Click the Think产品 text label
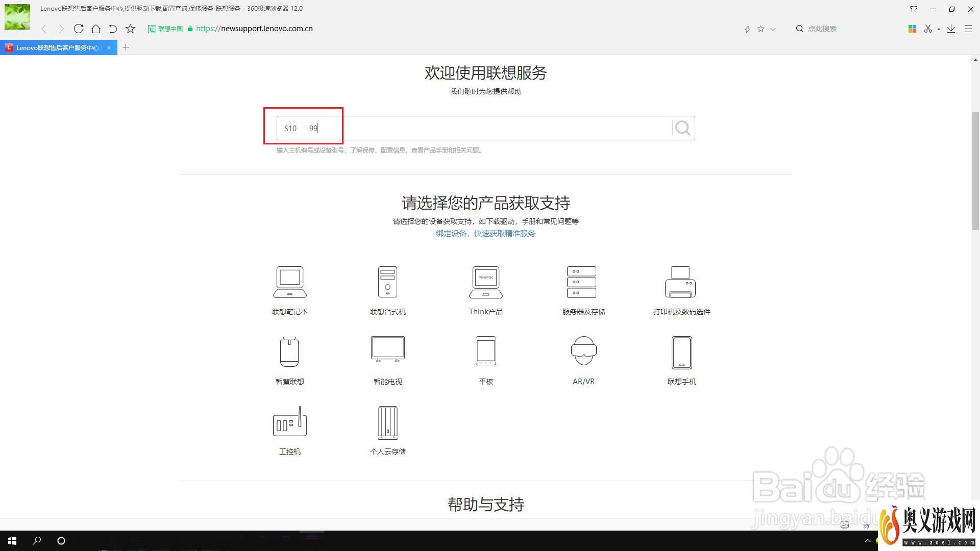This screenshot has height=551, width=980. [486, 312]
